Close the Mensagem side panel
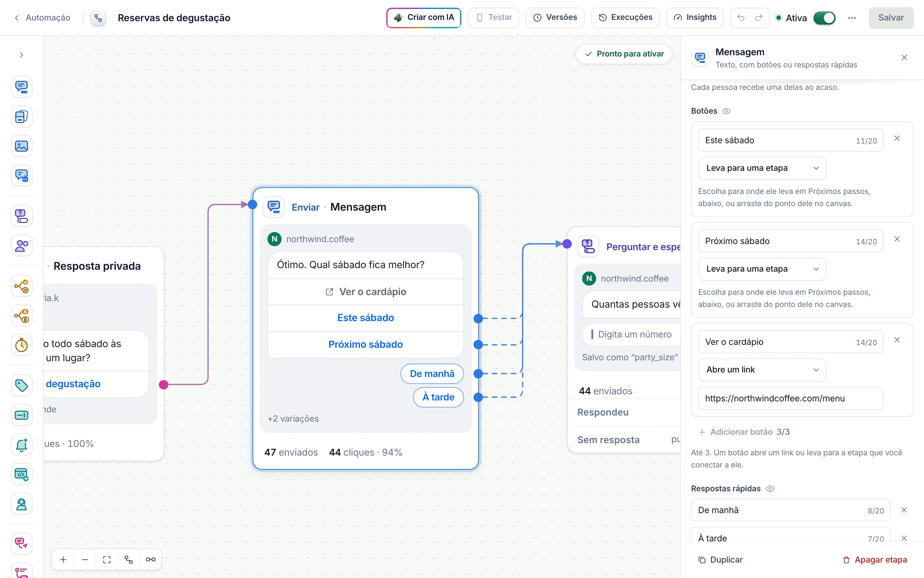 pyautogui.click(x=904, y=58)
